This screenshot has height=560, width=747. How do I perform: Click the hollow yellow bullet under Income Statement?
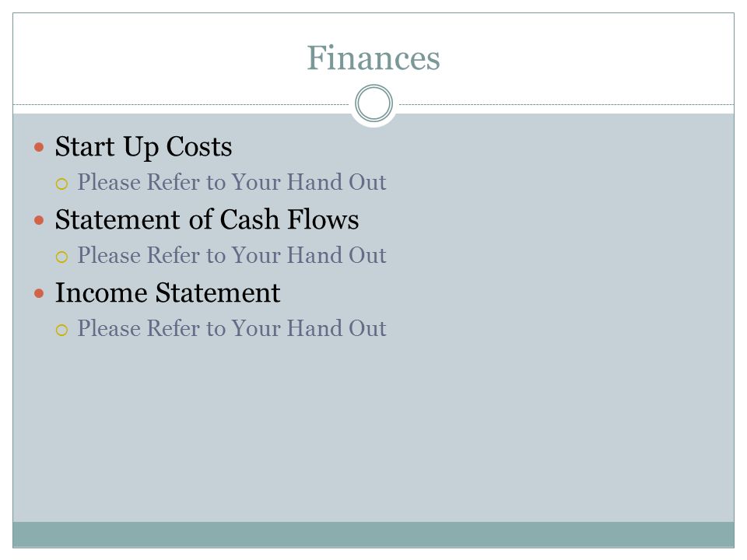tap(62, 330)
